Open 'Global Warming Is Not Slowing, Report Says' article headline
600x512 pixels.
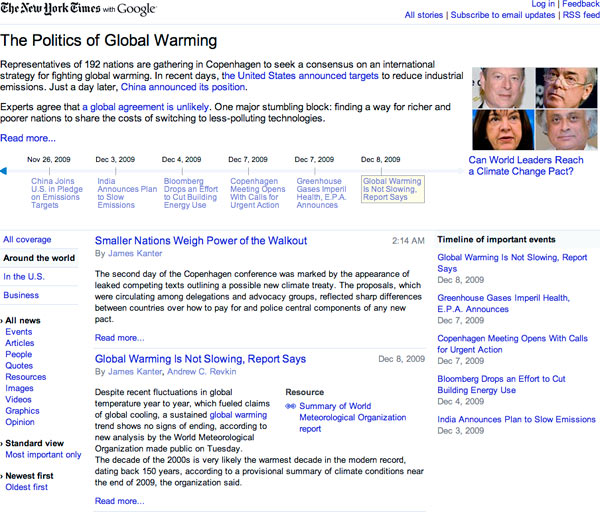click(x=200, y=359)
